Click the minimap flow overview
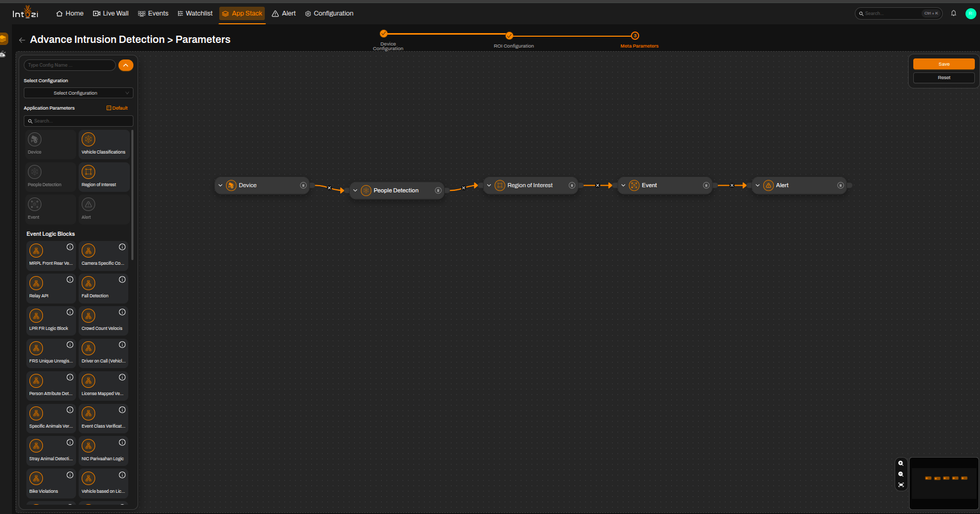 tap(944, 483)
